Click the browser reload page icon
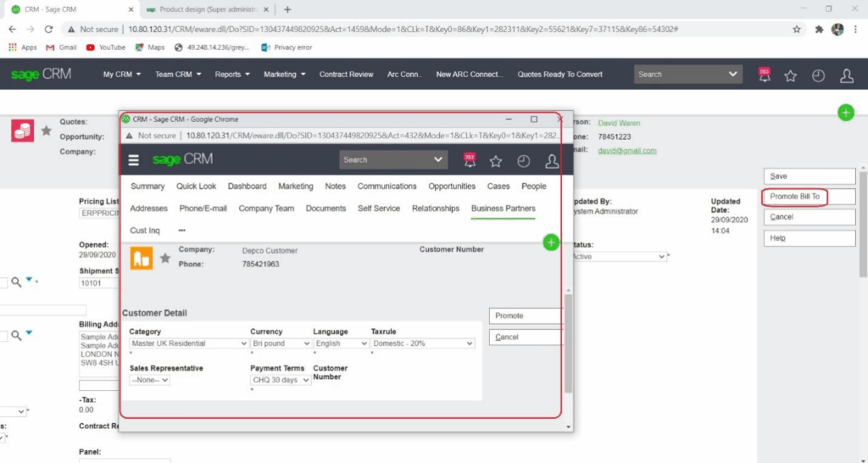868x463 pixels. pos(48,29)
